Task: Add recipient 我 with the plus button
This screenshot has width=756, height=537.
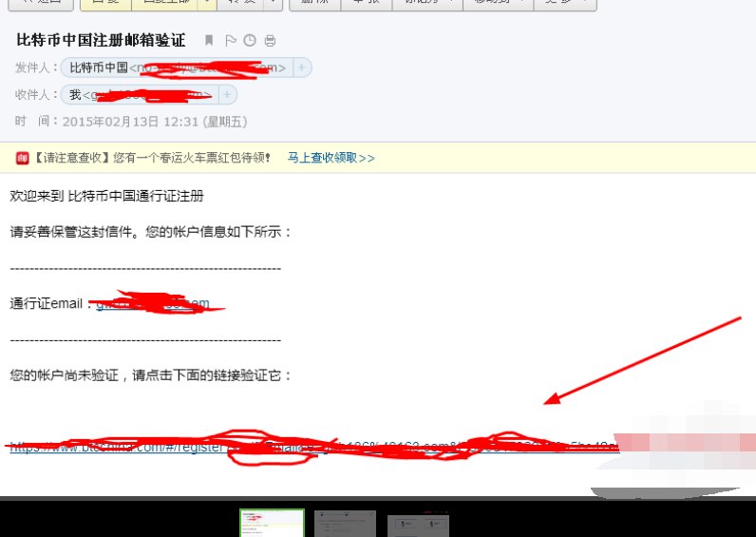Action: (227, 94)
